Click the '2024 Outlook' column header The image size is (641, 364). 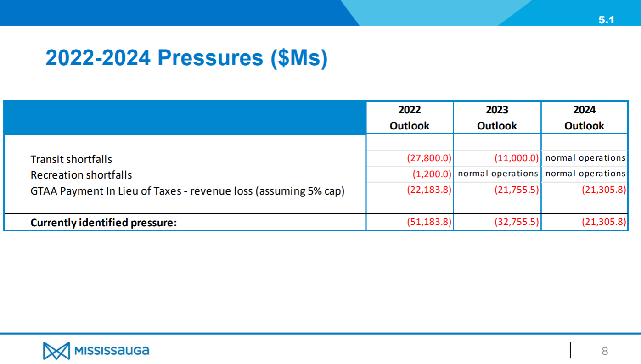(584, 118)
